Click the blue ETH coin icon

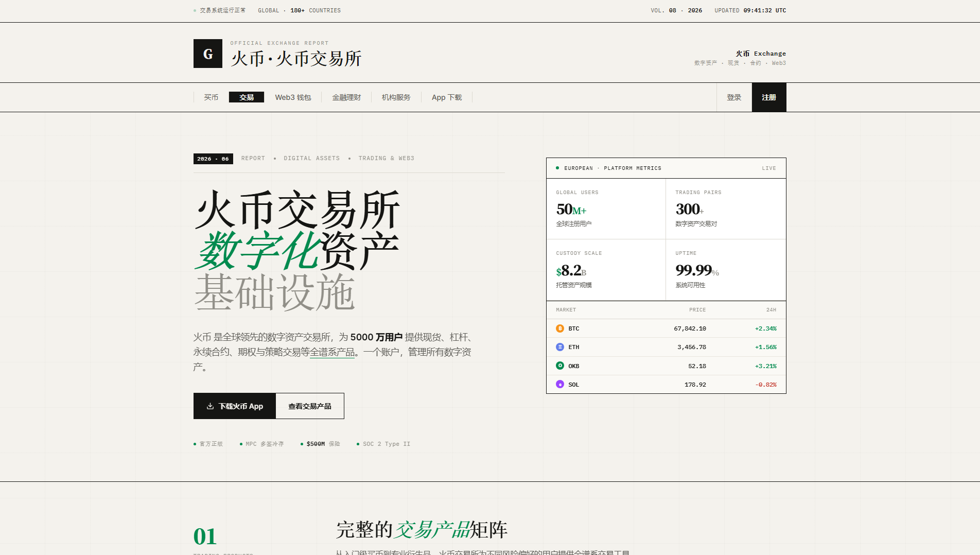tap(560, 347)
